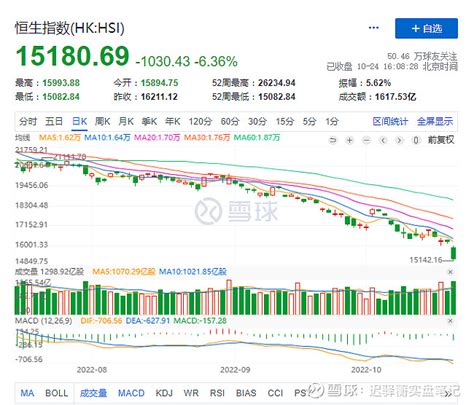Click the 2022-09 date axis label
This screenshot has height=405, width=474.
(x=235, y=370)
